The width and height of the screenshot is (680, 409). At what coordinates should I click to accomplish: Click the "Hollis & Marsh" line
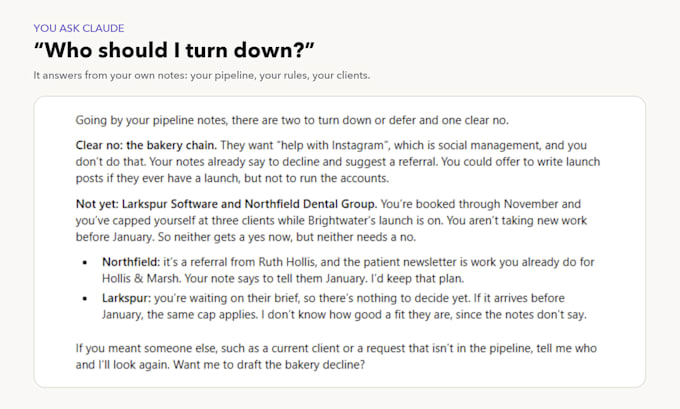[x=283, y=278]
